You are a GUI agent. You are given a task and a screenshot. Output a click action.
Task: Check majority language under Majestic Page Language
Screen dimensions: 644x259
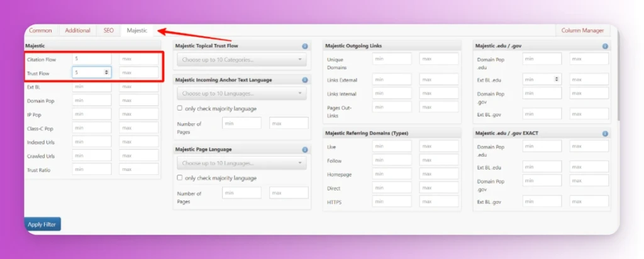point(179,178)
